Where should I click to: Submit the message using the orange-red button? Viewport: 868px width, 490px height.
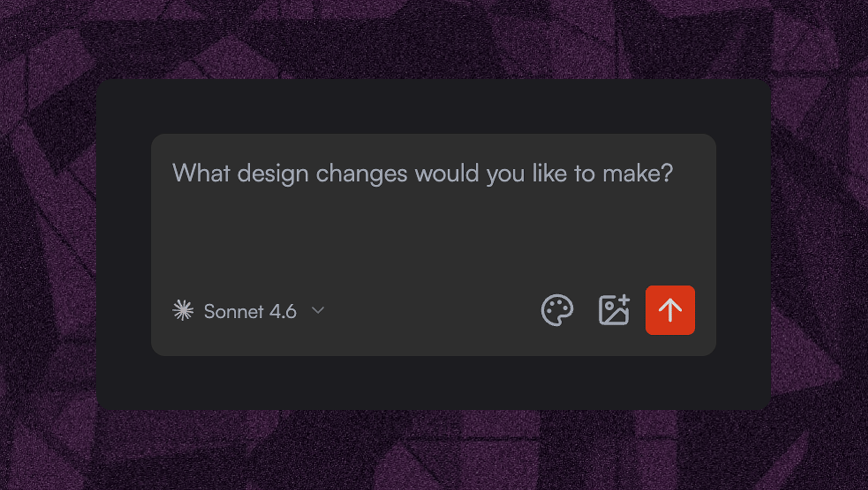670,310
